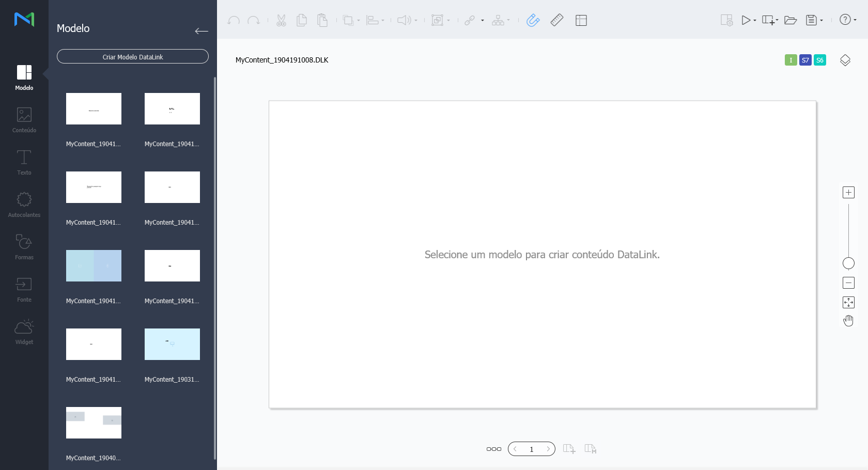Open the Formas shapes panel
868x470 pixels.
click(x=24, y=247)
